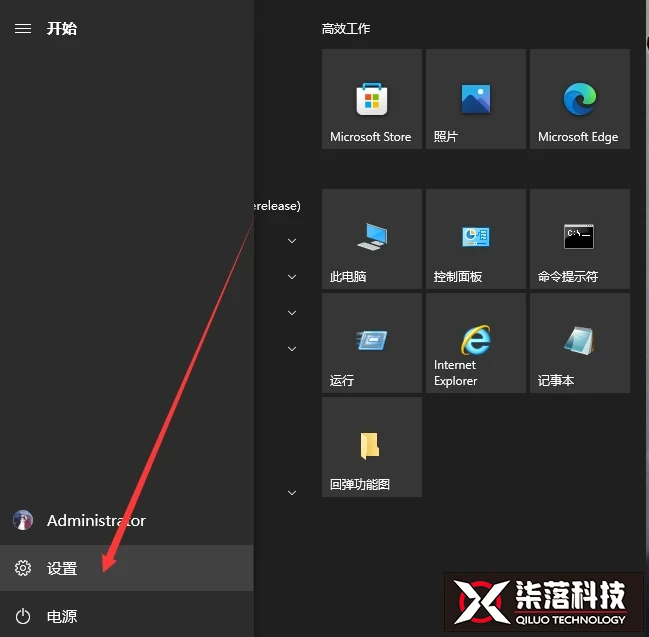Click the 设置 gear icon
The width and height of the screenshot is (649, 637).
[x=23, y=568]
